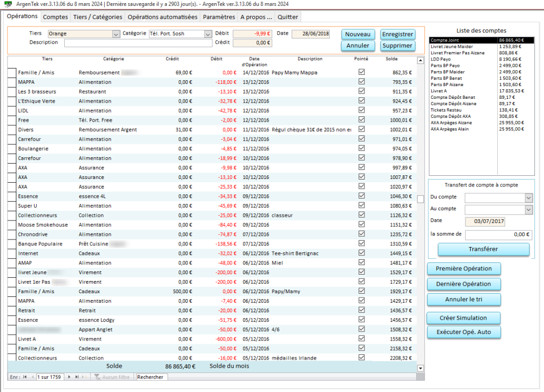Jump to last record in navigator
This screenshot has width=544, height=392.
click(x=76, y=377)
